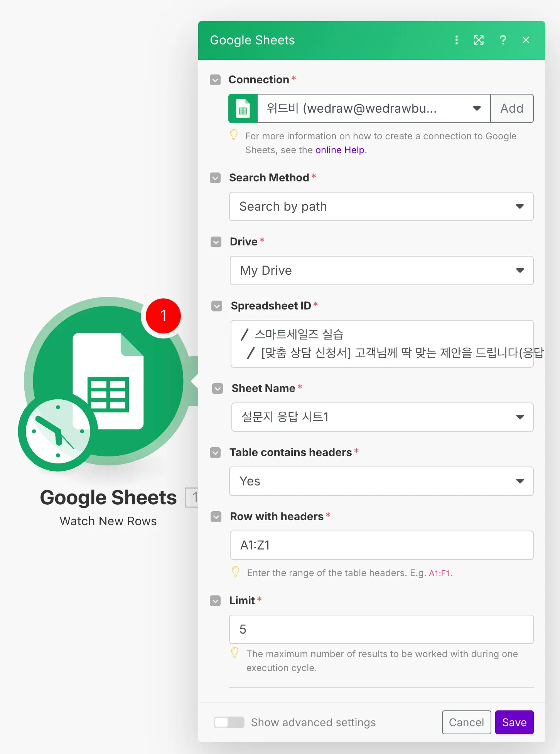This screenshot has height=754, width=560.
Task: Edit the Row with headers A1:Z1 field
Action: (x=382, y=545)
